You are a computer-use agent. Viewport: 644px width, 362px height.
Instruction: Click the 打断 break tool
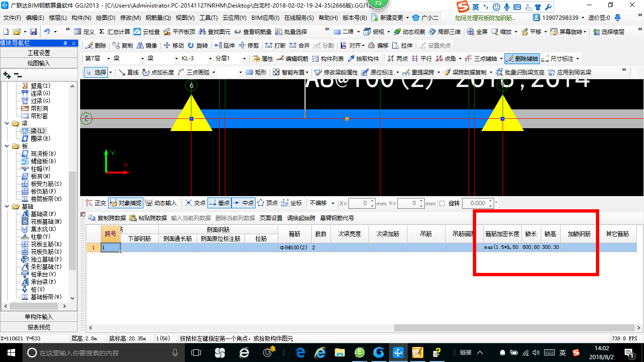pyautogui.click(x=275, y=46)
